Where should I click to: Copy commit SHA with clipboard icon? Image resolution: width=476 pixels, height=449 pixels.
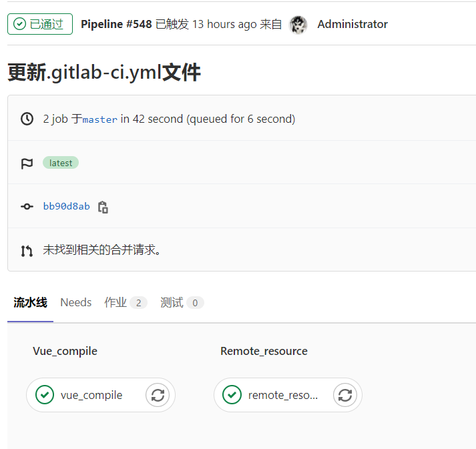coord(103,207)
